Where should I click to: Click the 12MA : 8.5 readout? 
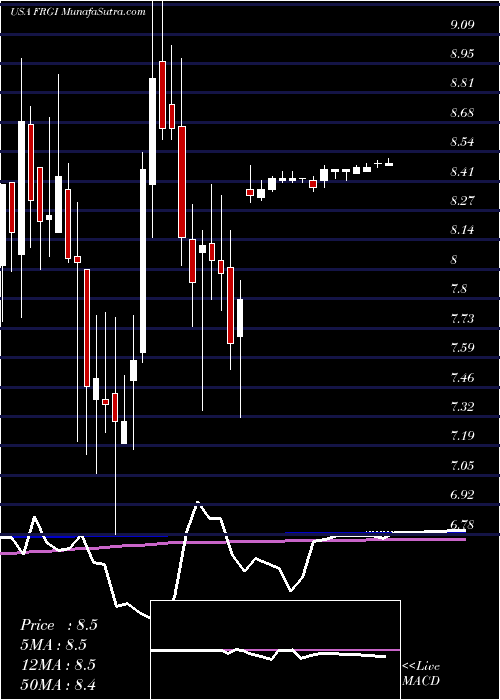tap(58, 665)
